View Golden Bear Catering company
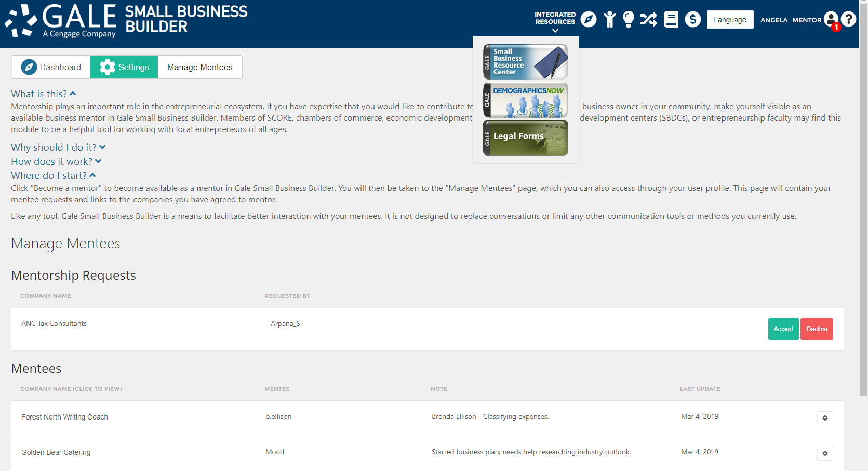 pyautogui.click(x=56, y=452)
